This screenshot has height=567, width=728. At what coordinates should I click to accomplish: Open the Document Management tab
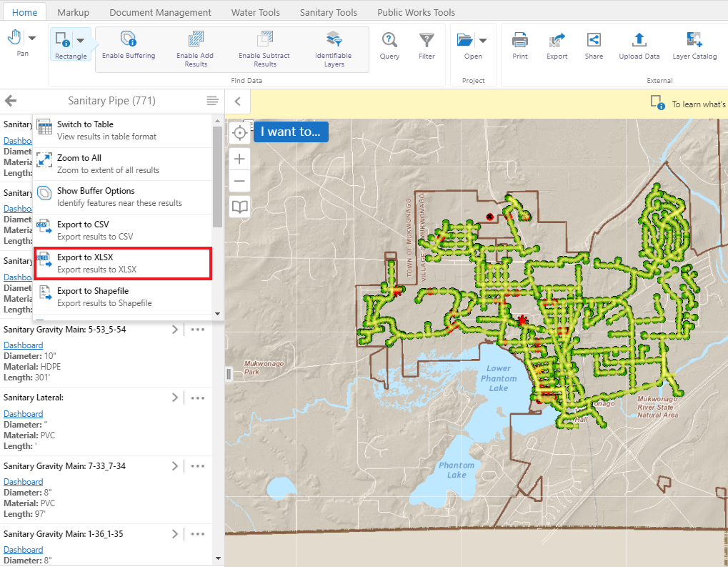coord(160,12)
